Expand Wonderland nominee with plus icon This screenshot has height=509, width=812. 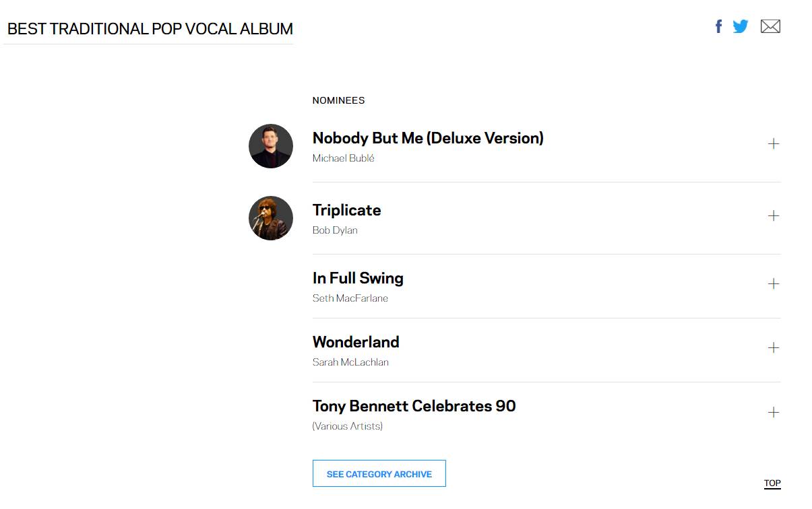click(774, 347)
